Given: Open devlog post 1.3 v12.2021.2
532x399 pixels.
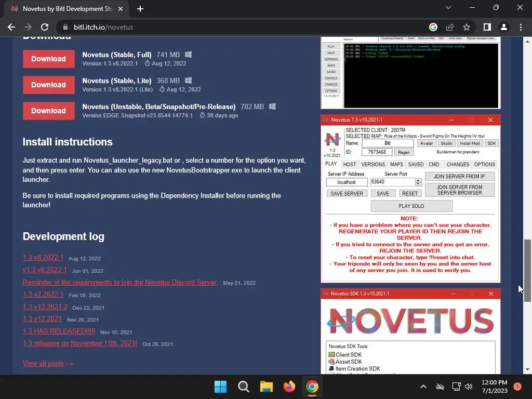Looking at the screenshot, I should click(45, 307).
